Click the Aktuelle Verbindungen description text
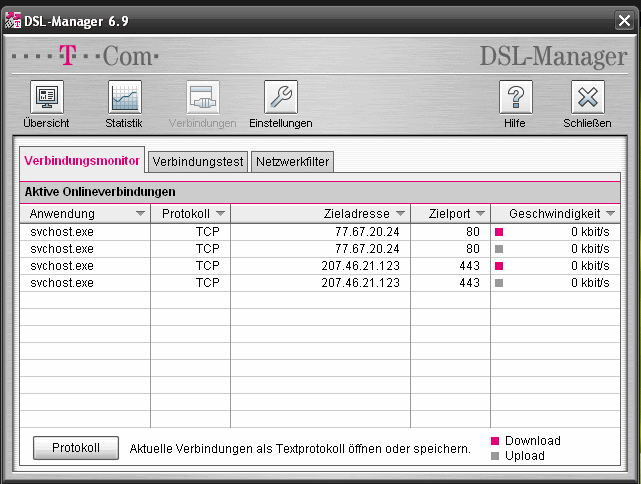 coord(300,449)
